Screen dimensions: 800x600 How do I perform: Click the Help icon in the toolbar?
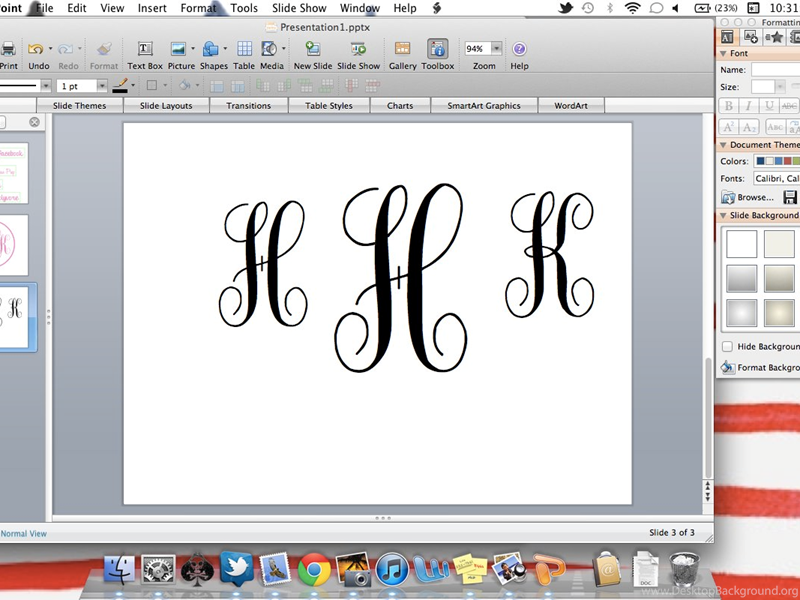tap(519, 49)
